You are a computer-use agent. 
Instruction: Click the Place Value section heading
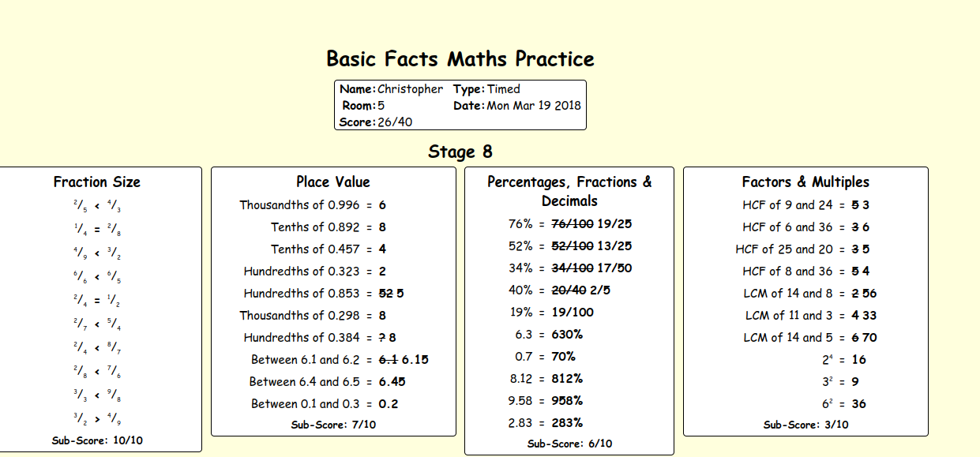[333, 182]
